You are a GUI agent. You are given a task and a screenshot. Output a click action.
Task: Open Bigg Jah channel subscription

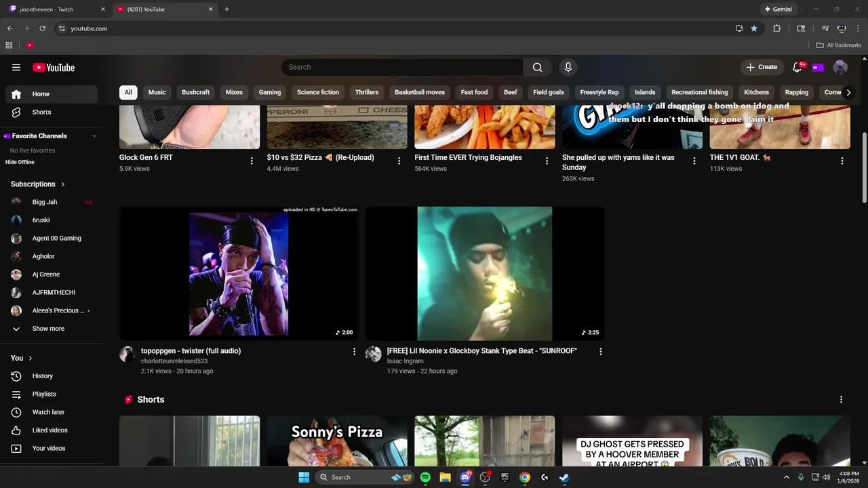pyautogui.click(x=52, y=202)
